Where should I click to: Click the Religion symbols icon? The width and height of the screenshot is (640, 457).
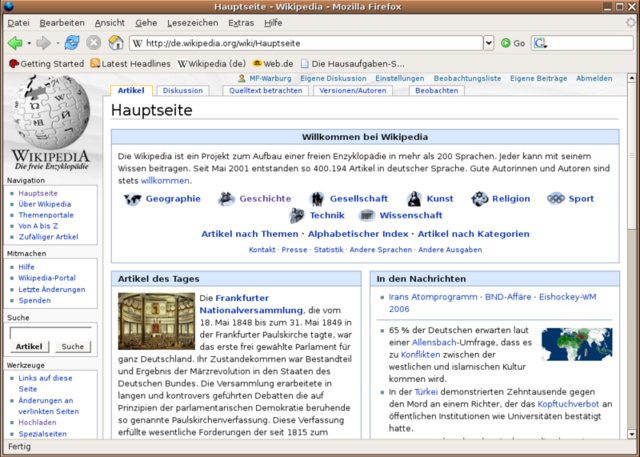480,199
